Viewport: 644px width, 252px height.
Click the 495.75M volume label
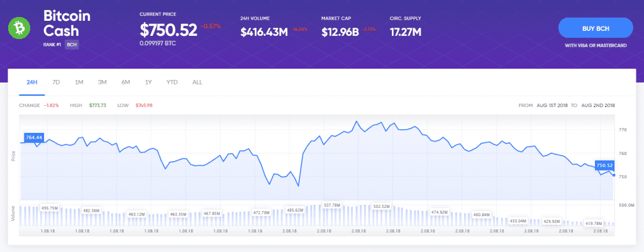(50, 207)
